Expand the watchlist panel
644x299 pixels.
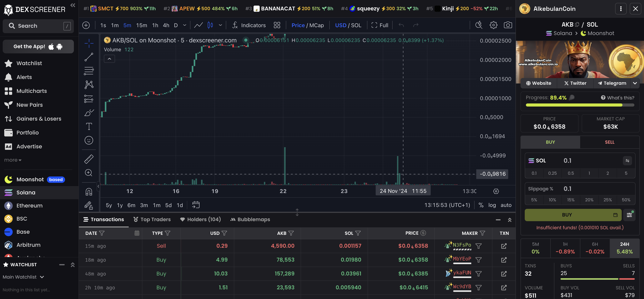(x=73, y=265)
